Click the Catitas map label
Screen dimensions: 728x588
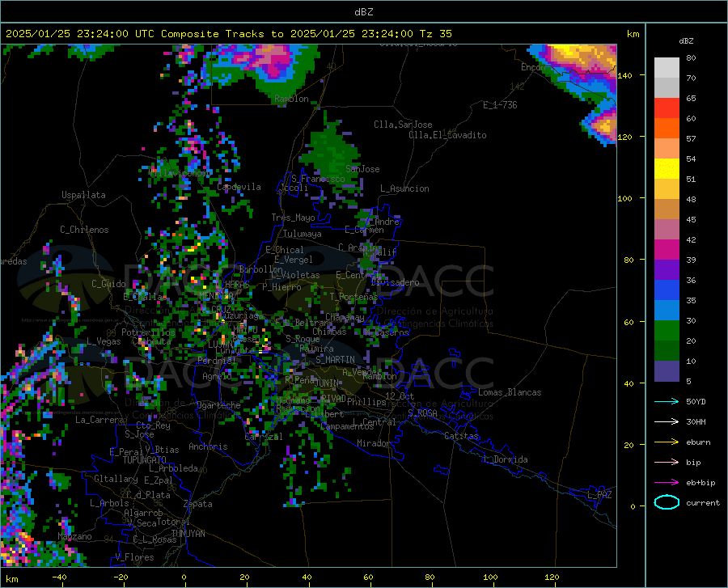[461, 436]
